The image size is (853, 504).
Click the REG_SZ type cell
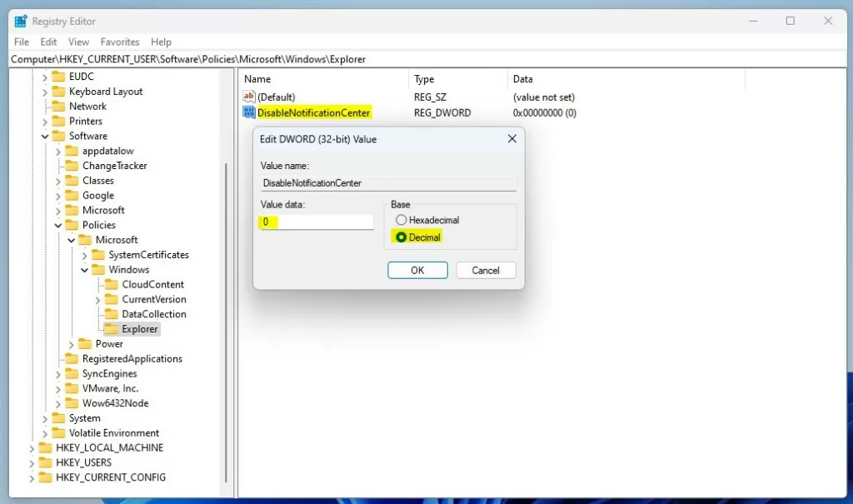point(430,97)
